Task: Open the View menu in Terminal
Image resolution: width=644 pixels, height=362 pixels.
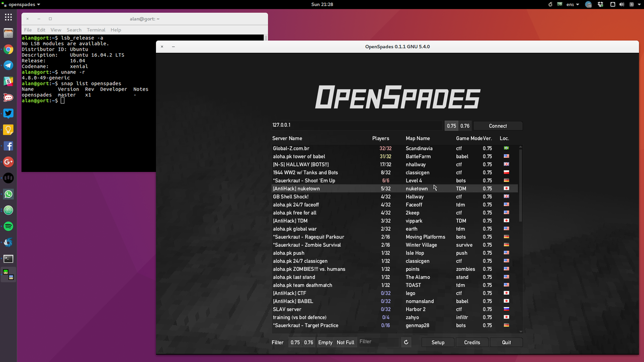Action: [x=56, y=30]
